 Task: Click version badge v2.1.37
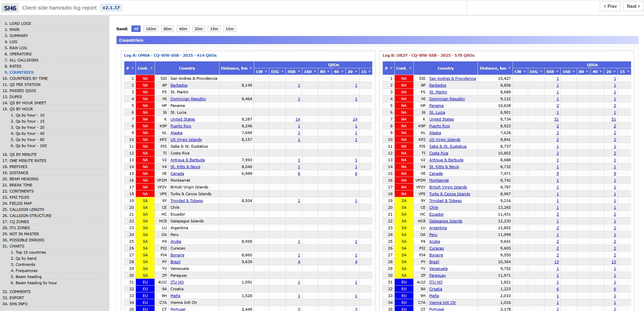pos(111,7)
